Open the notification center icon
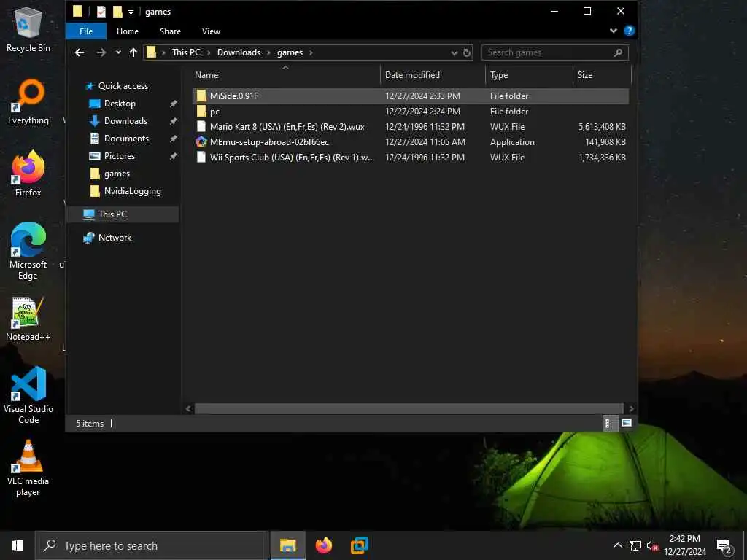The image size is (747, 560). 724,545
